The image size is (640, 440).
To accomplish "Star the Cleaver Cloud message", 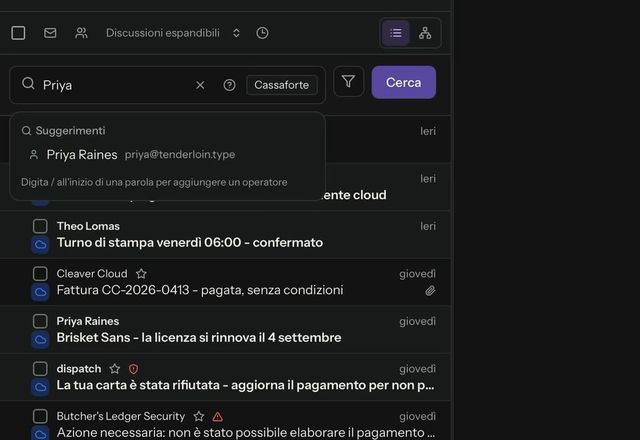I will click(141, 273).
